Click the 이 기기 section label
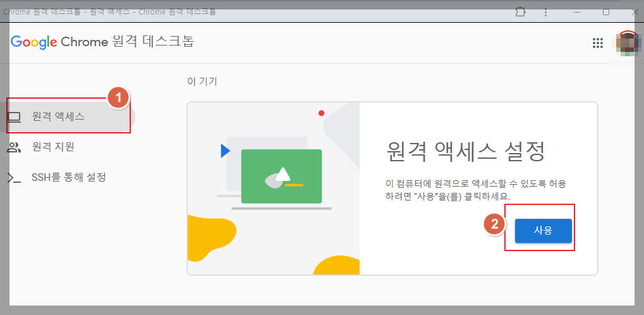This screenshot has height=315, width=644. pos(202,82)
